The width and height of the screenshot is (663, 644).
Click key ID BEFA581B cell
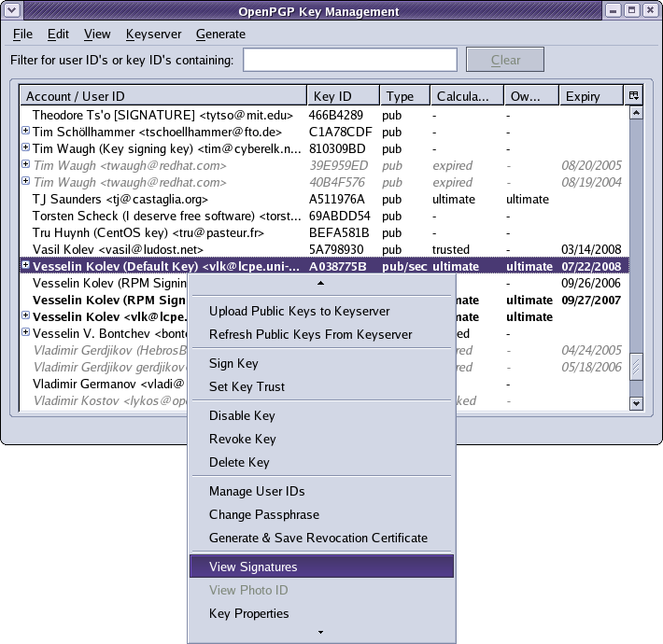pyautogui.click(x=339, y=232)
